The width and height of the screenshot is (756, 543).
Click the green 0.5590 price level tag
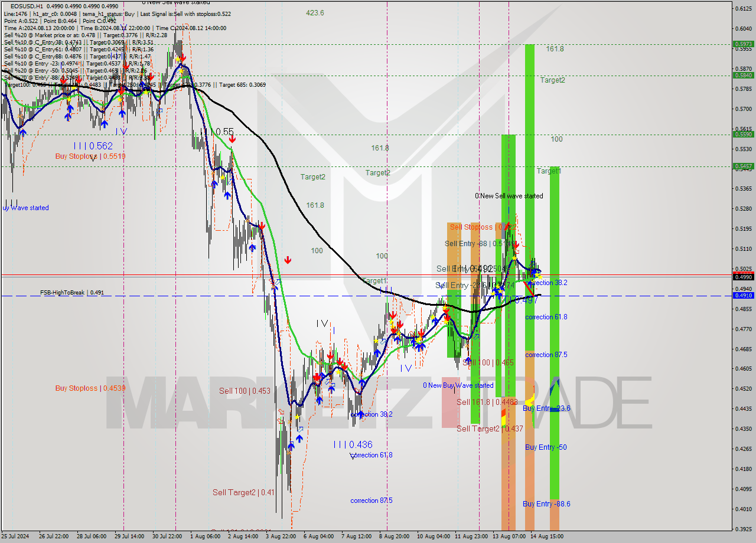pos(743,134)
